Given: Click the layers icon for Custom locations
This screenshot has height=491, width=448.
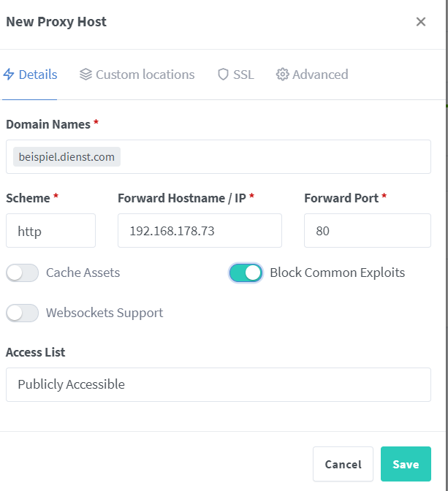Looking at the screenshot, I should tap(86, 75).
